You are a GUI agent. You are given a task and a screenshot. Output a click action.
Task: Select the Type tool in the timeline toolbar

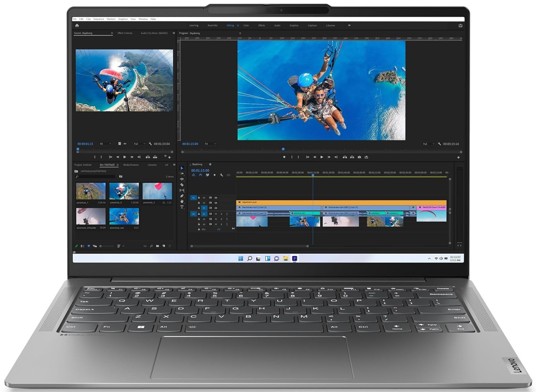pyautogui.click(x=182, y=207)
